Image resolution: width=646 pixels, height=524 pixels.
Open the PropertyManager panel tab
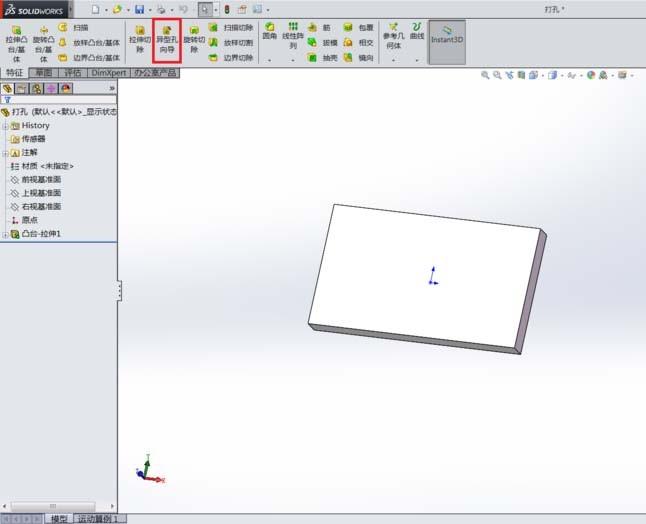22,88
